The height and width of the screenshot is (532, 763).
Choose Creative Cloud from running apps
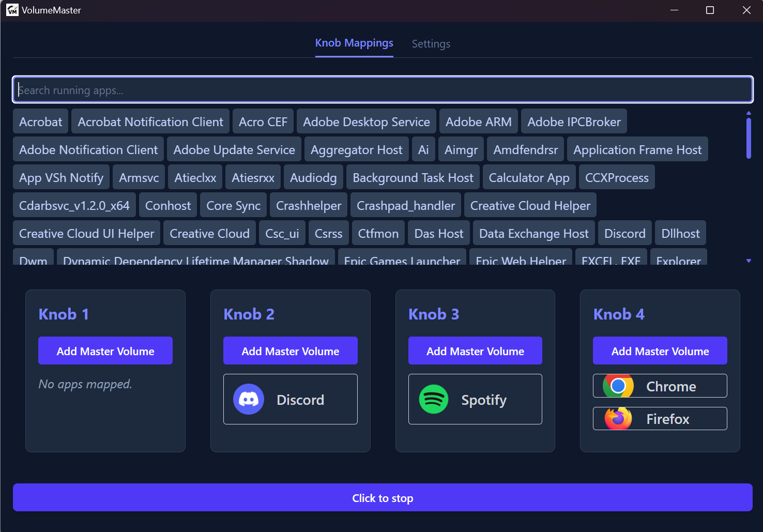click(209, 234)
